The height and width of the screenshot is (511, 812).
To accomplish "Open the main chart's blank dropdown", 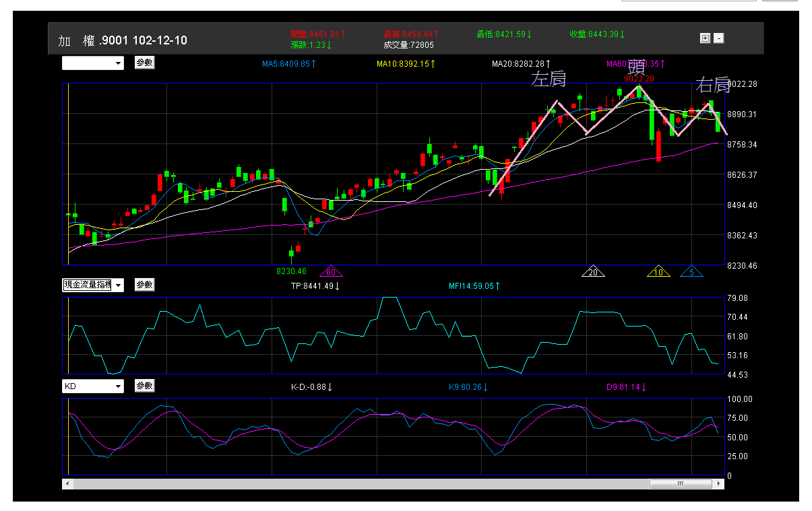I will pos(93,63).
